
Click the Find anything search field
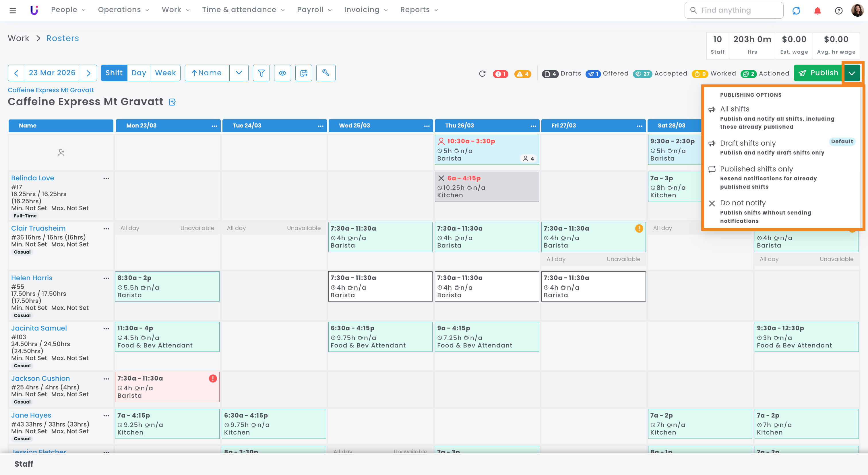[x=734, y=10]
